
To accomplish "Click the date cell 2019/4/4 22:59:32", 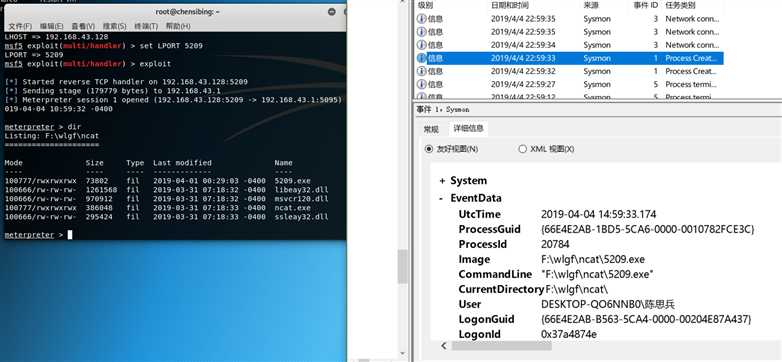I will click(x=523, y=71).
